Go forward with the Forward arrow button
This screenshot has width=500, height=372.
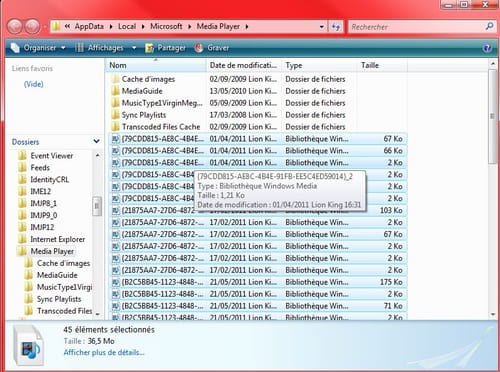tap(33, 26)
